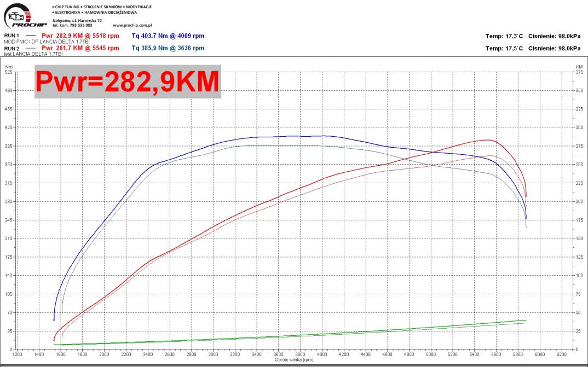Click the 'Tq 403,7 Nm @ 4009 rpm' reading

[x=168, y=36]
